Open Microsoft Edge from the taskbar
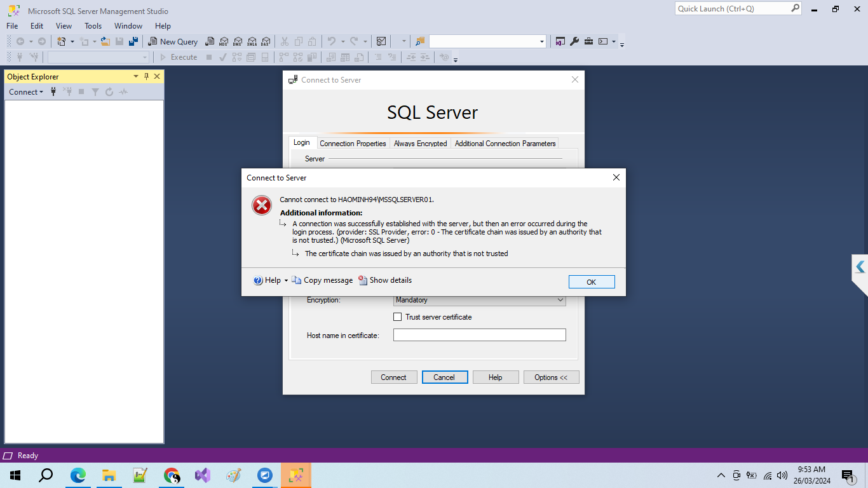The image size is (868, 488). click(x=78, y=475)
